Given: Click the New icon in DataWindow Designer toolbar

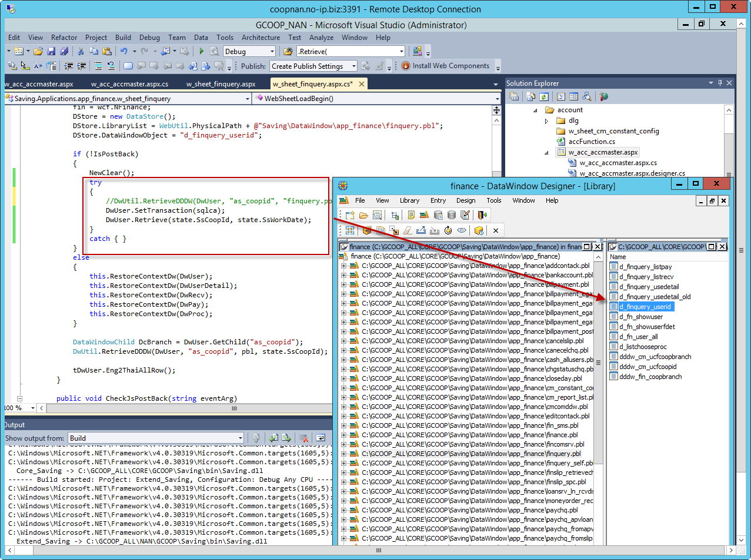Looking at the screenshot, I should coord(350,215).
